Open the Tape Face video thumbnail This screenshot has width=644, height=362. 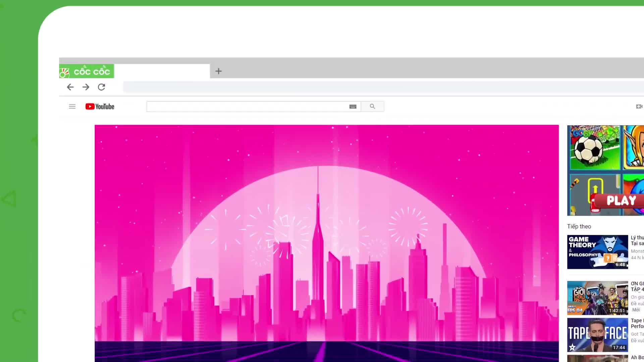pos(597,335)
